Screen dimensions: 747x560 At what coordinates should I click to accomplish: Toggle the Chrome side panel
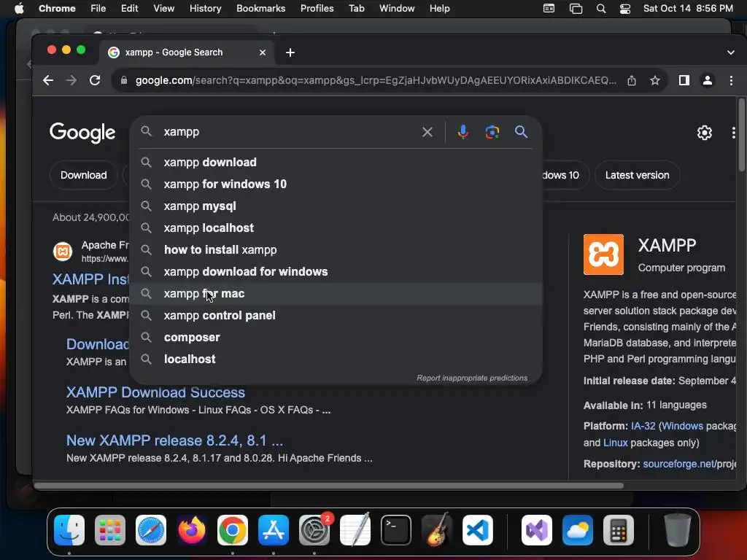tap(684, 80)
